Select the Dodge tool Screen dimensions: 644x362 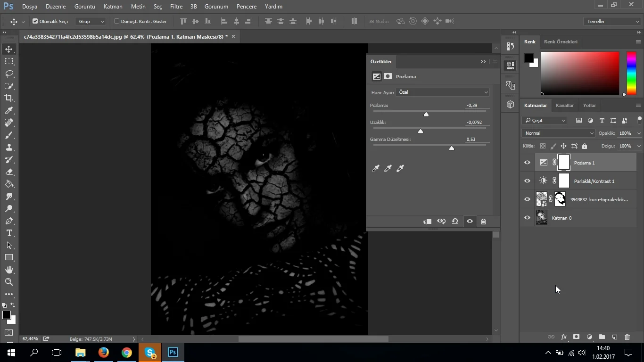pos(9,209)
